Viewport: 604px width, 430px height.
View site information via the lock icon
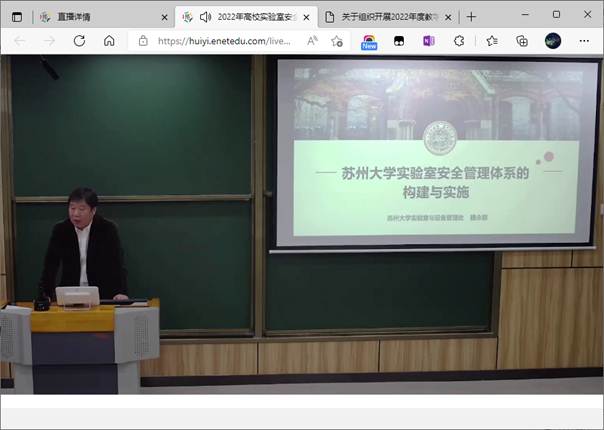click(x=143, y=41)
